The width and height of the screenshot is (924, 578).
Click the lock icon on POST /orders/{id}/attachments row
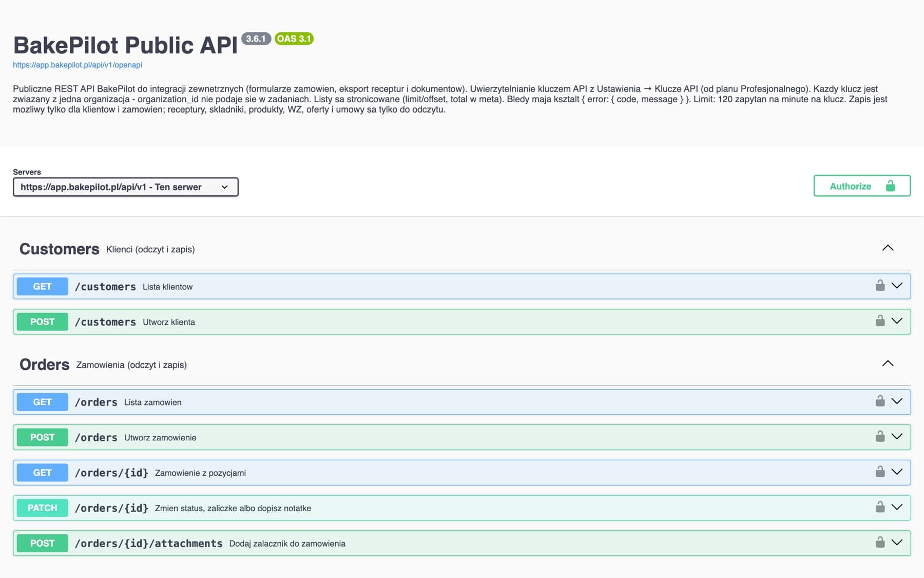coord(880,543)
